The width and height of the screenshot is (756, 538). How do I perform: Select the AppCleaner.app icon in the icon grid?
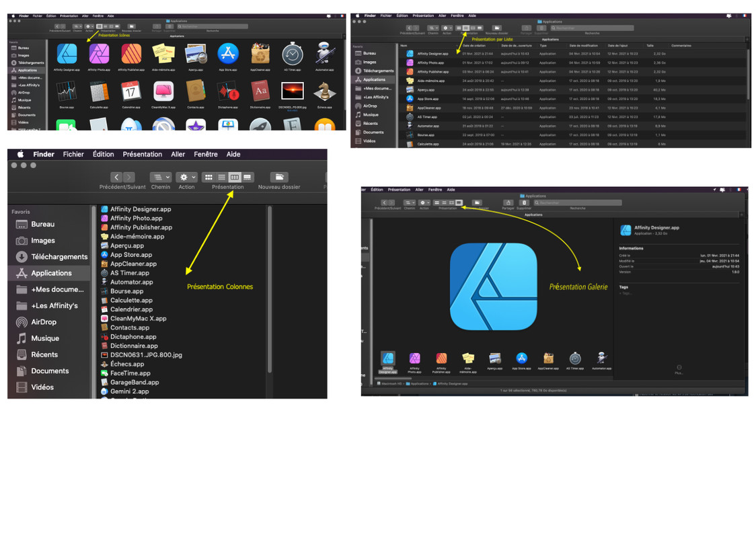click(260, 54)
